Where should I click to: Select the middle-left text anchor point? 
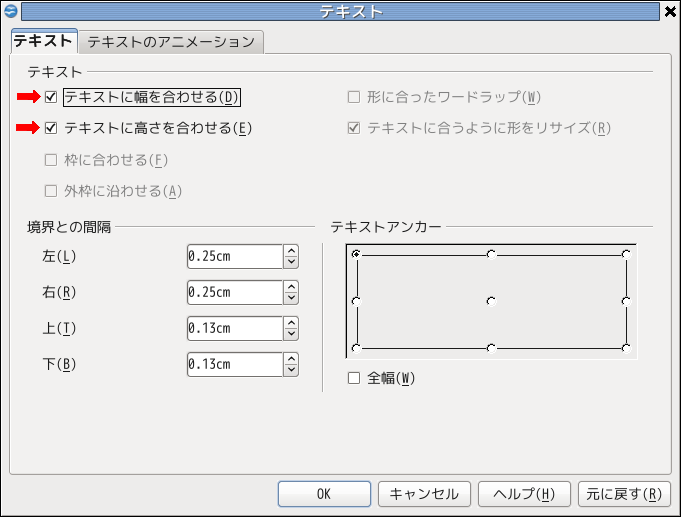tap(356, 301)
